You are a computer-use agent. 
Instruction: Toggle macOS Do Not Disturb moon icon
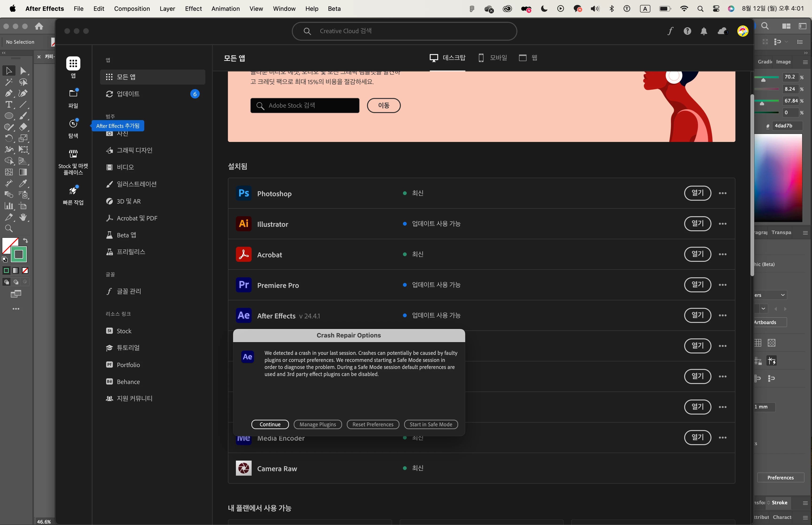tap(544, 9)
